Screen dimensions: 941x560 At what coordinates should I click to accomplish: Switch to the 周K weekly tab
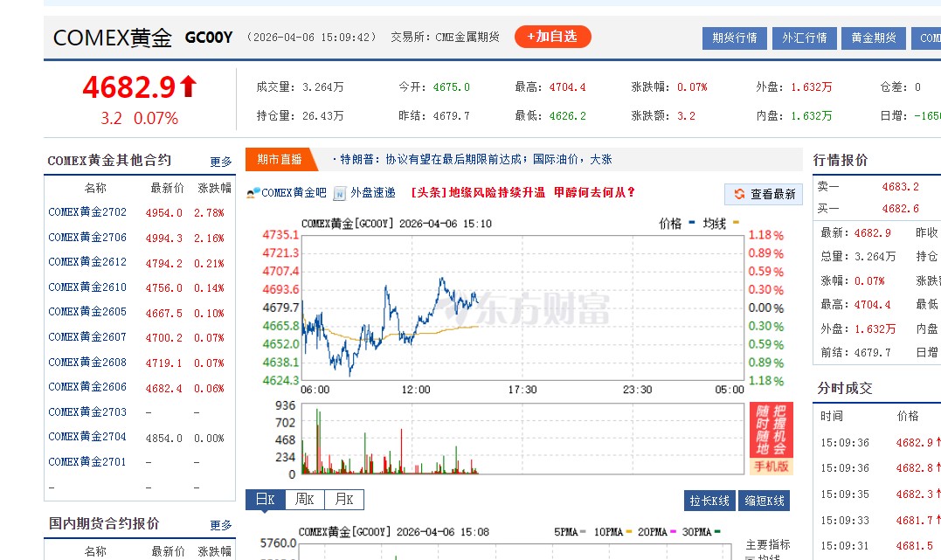coord(304,499)
